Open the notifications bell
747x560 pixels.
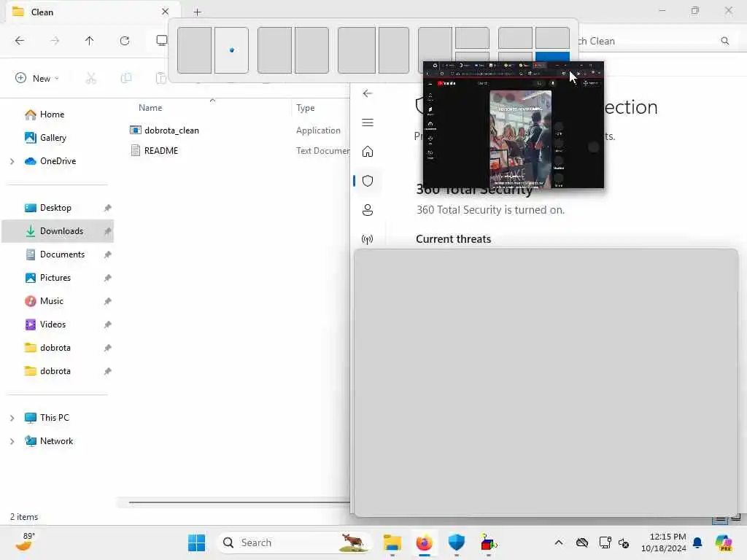click(x=697, y=542)
